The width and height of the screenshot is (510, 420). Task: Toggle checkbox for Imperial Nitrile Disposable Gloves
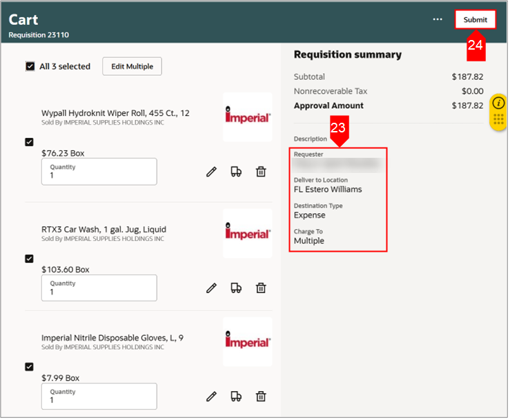[29, 368]
